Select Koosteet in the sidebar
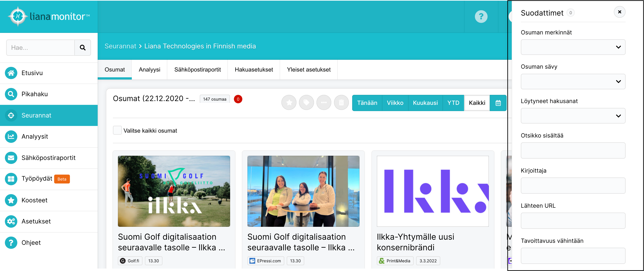 pyautogui.click(x=49, y=200)
